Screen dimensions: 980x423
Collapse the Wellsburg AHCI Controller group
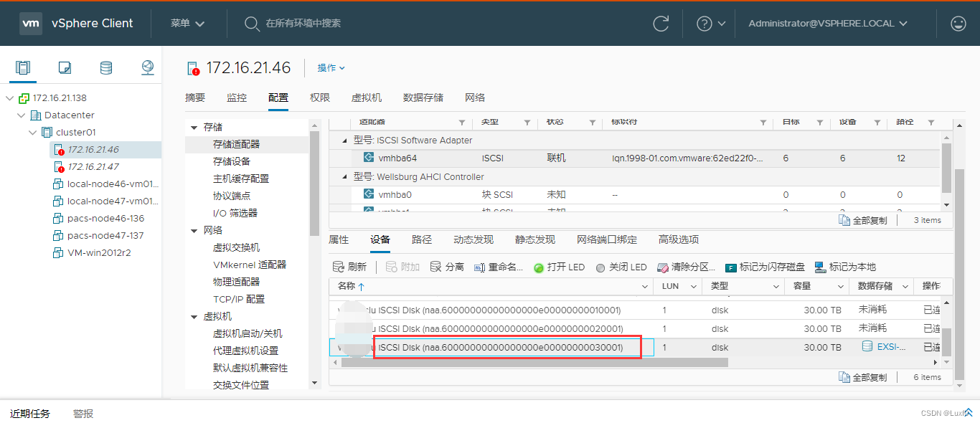tap(345, 176)
